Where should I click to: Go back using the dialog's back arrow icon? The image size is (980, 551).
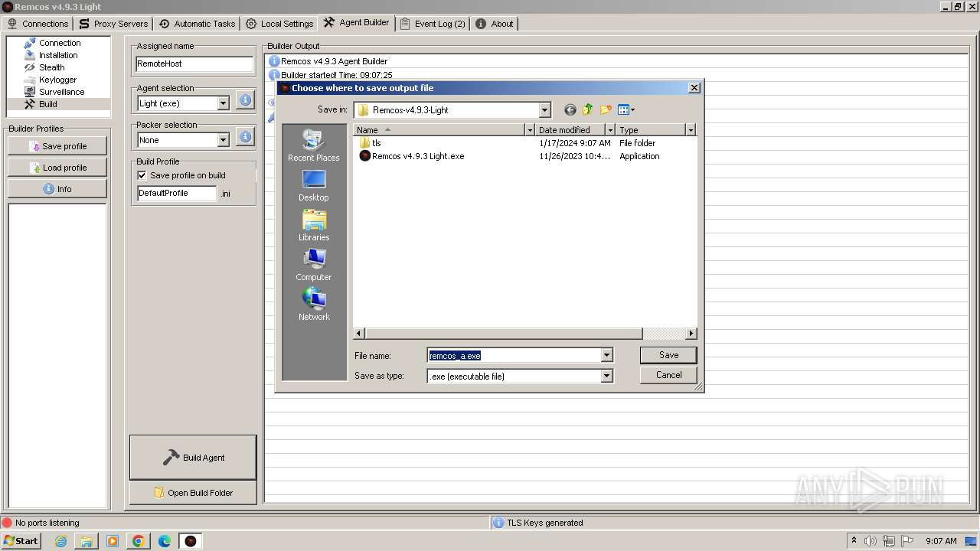[570, 110]
